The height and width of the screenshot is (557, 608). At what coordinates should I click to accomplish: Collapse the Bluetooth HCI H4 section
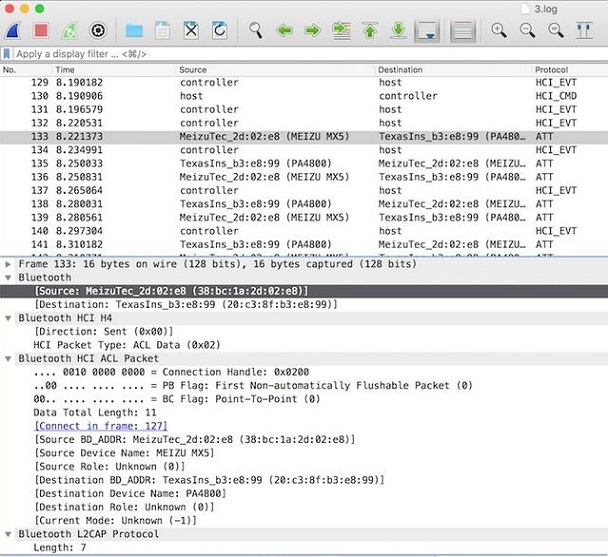pyautogui.click(x=9, y=317)
